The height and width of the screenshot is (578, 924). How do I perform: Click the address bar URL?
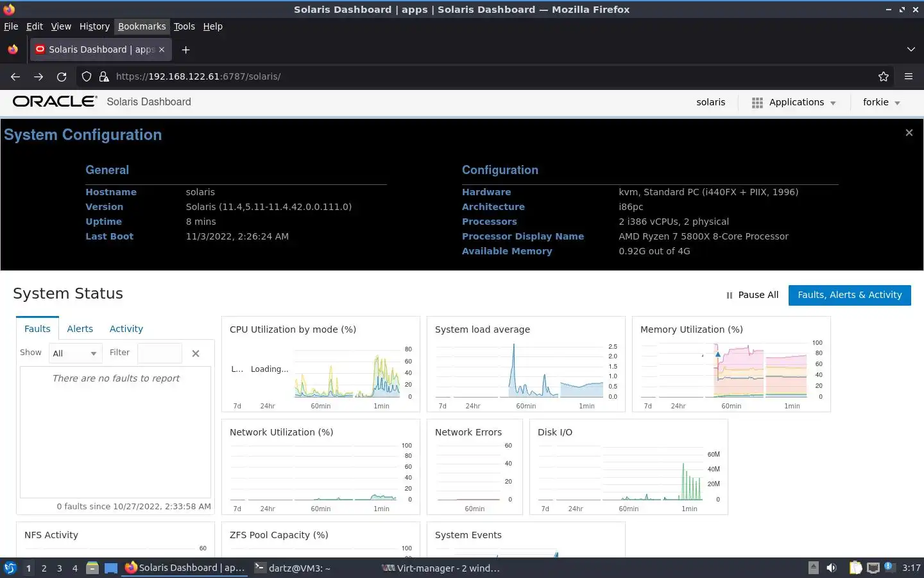click(198, 76)
